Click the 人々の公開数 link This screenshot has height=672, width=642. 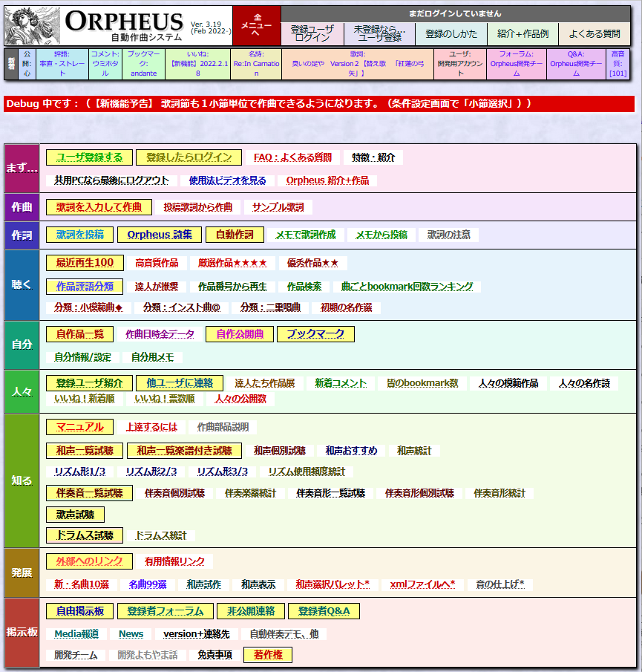tap(240, 399)
